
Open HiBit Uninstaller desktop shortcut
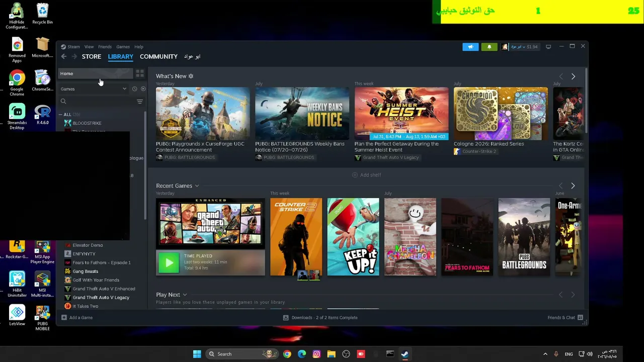pyautogui.click(x=17, y=284)
